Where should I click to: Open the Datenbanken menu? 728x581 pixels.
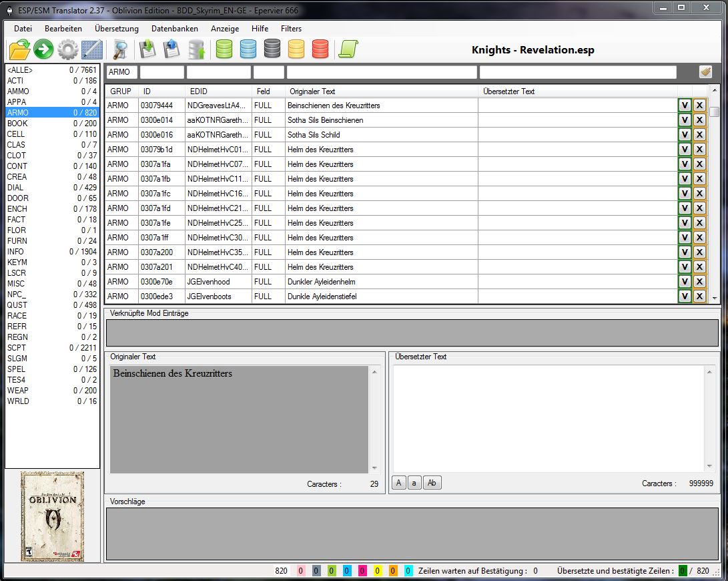[x=175, y=29]
